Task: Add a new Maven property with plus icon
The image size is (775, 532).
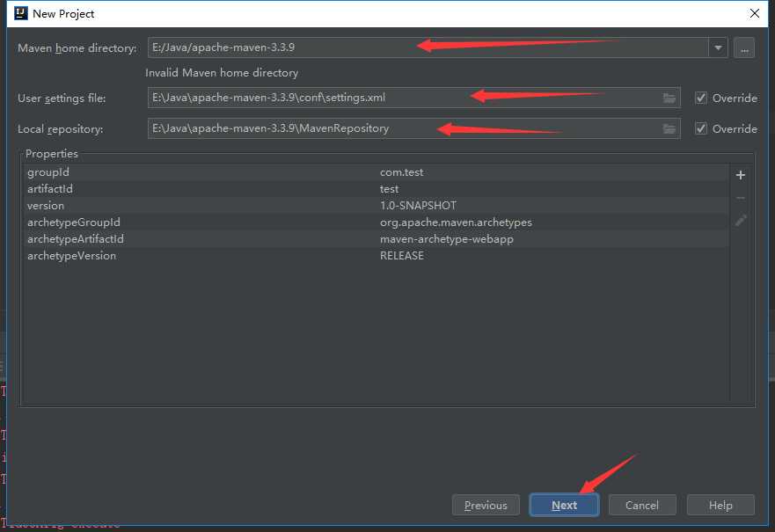Action: 741,175
